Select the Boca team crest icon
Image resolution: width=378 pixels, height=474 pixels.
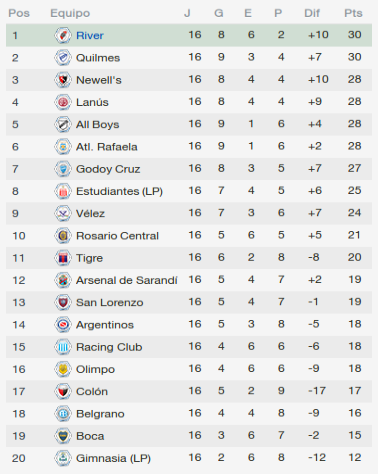click(x=63, y=436)
